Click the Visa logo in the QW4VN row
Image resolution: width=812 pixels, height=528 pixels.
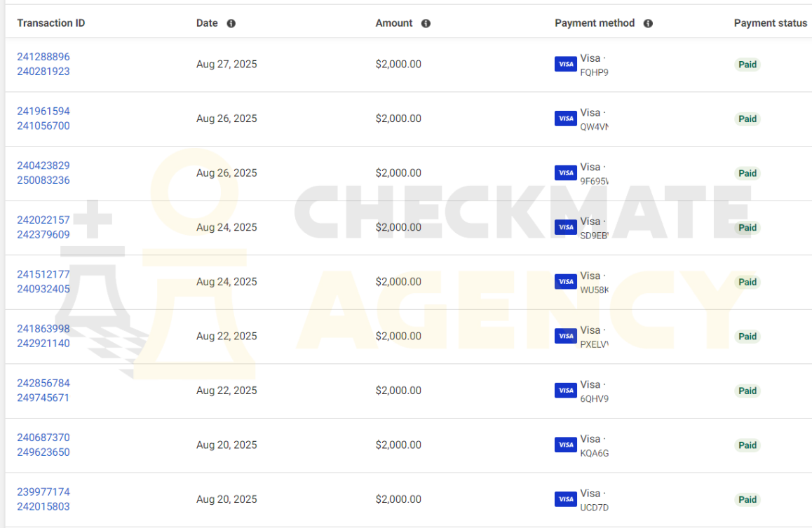point(565,119)
